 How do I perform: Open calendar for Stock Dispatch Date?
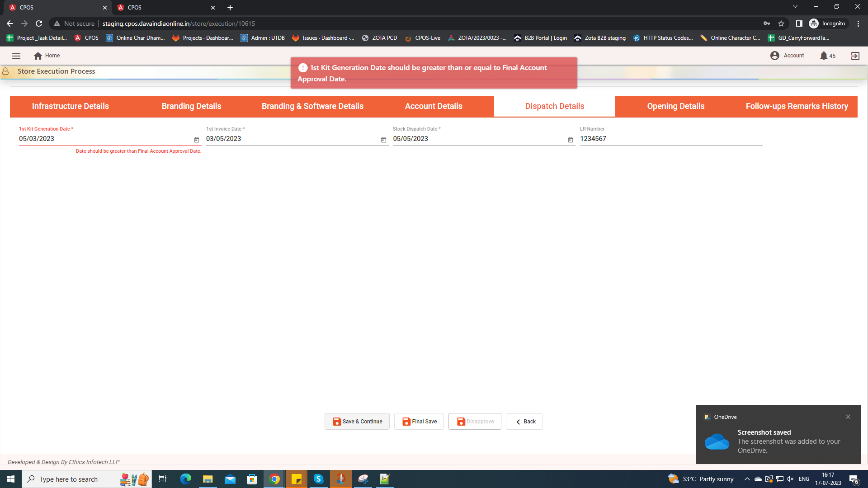pos(571,140)
